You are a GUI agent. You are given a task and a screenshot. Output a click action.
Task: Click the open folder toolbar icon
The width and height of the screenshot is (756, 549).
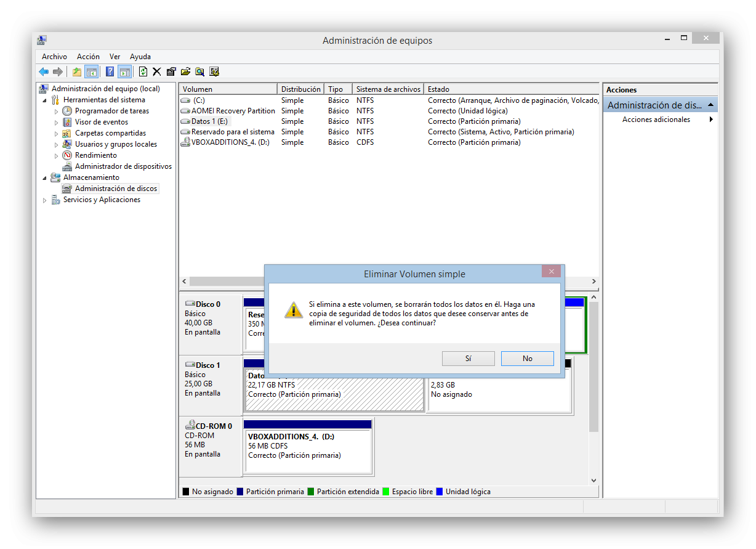pos(185,71)
